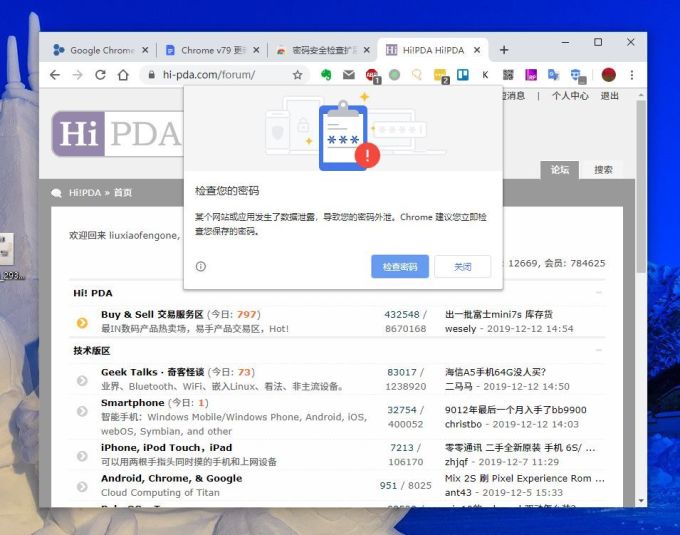Open the Smartphone forum
This screenshot has height=535, width=680.
coord(132,403)
